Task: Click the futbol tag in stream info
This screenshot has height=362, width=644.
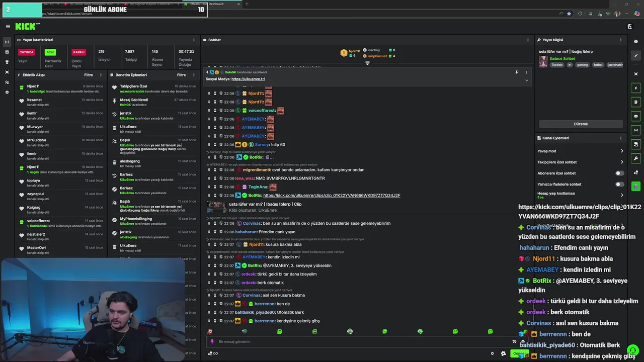Action: click(598, 65)
